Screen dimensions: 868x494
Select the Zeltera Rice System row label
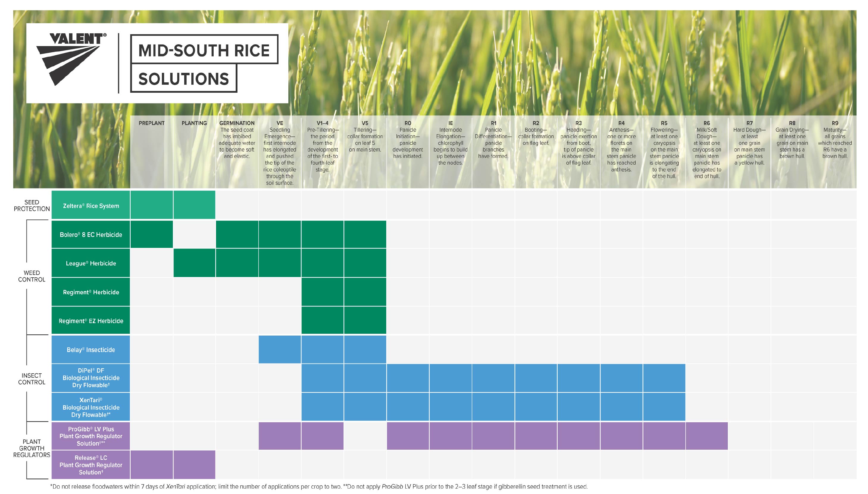pos(91,206)
